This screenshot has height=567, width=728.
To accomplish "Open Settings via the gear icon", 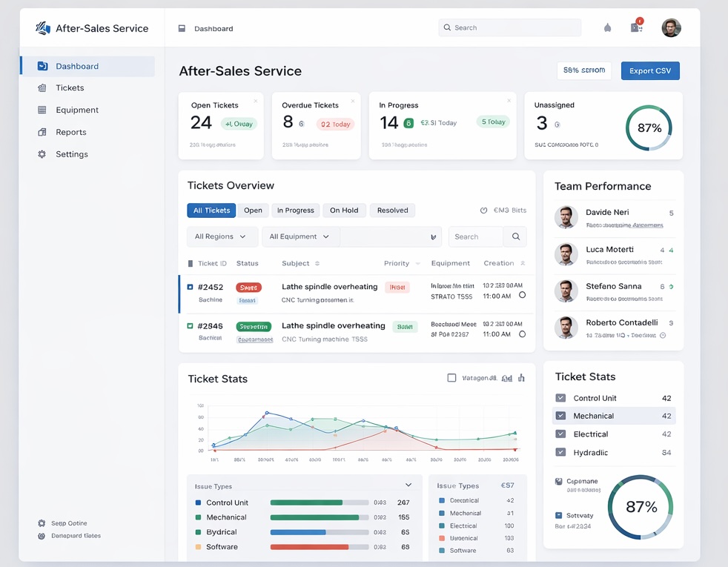I will coord(42,155).
